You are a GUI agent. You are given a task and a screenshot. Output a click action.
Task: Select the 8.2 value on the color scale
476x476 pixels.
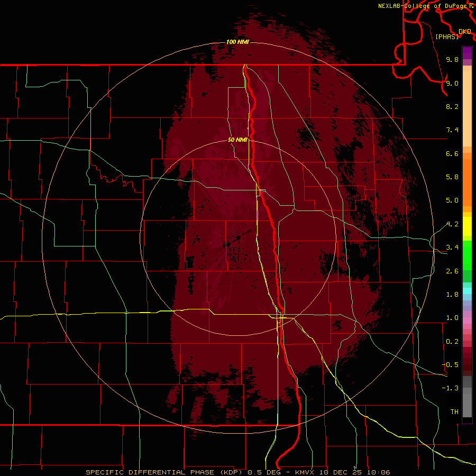tap(452, 106)
